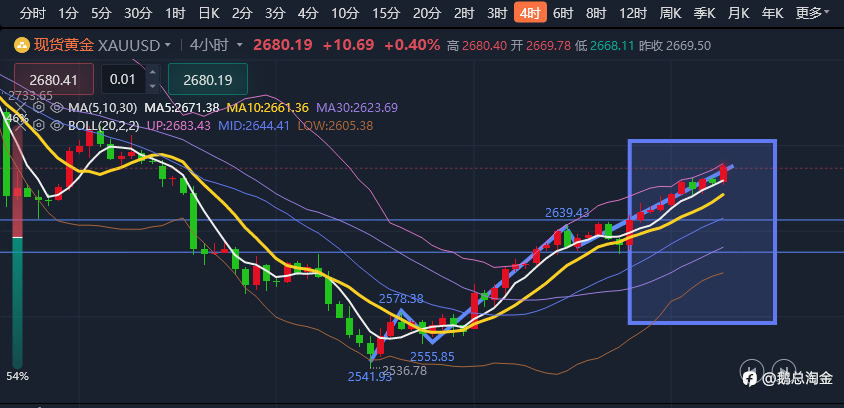Image resolution: width=844 pixels, height=408 pixels.
Task: Click the 昨收 2669.50 previous close
Action: 674,46
